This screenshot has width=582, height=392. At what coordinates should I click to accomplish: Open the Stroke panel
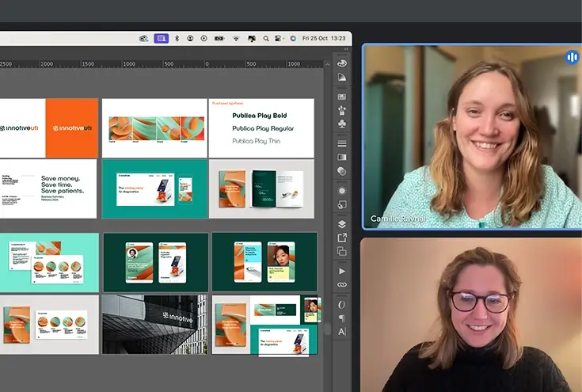342,143
